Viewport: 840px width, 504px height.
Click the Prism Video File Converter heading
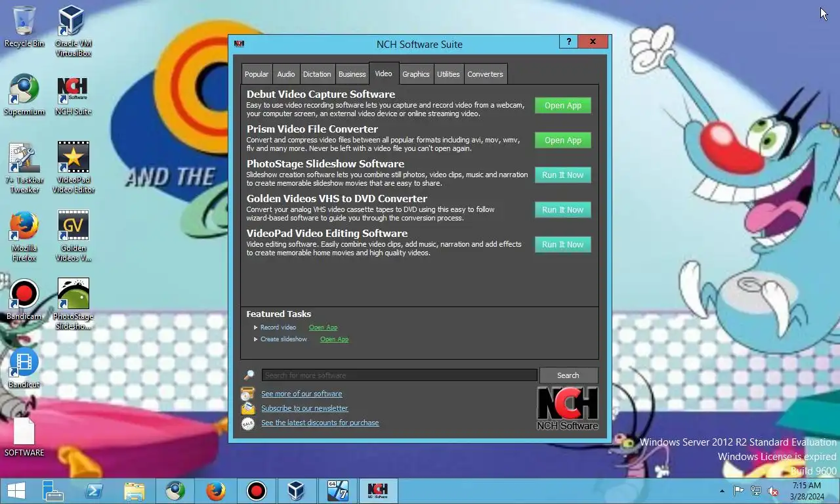click(312, 129)
